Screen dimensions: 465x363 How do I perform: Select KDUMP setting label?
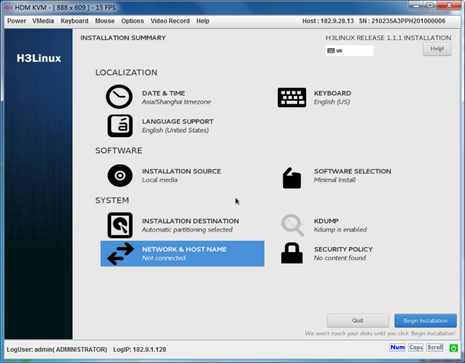pyautogui.click(x=326, y=221)
